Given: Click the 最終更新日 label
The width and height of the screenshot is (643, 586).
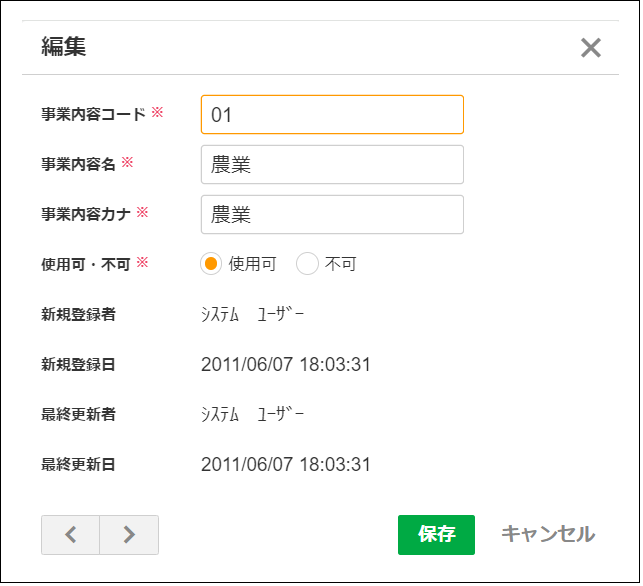Looking at the screenshot, I should 78,464.
